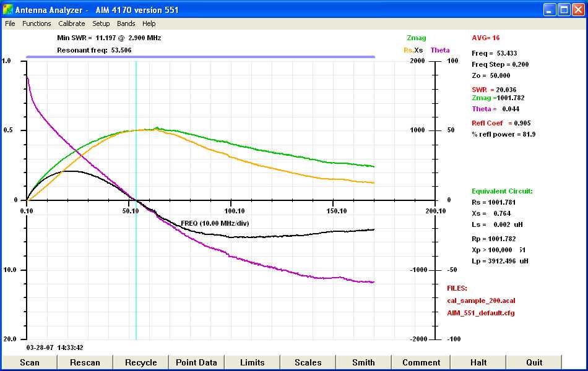
Task: Click the 'Rp = 1001.782' value
Action: (x=493, y=239)
